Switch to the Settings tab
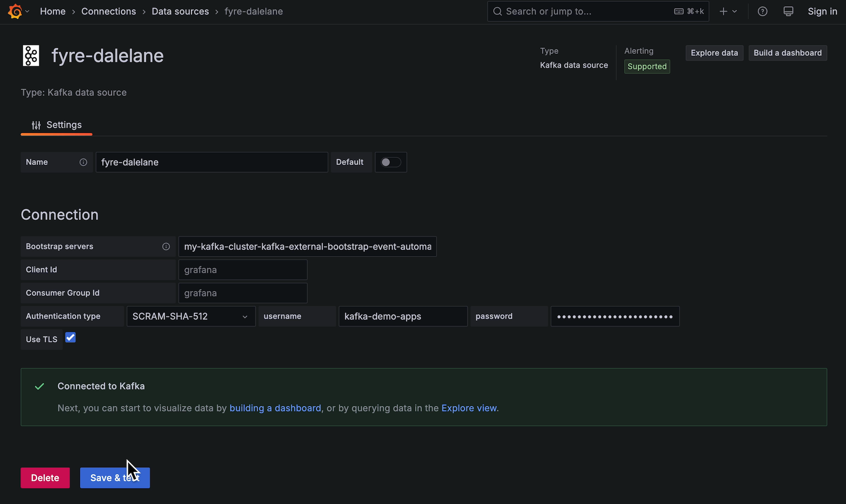This screenshot has width=846, height=504. coord(56,125)
